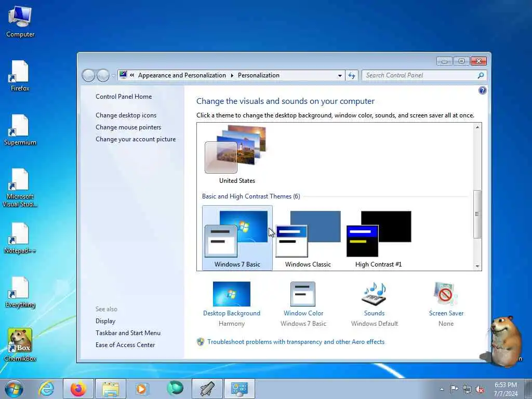The width and height of the screenshot is (532, 399).
Task: Apply the Windows 7 Basic theme
Action: click(x=237, y=238)
